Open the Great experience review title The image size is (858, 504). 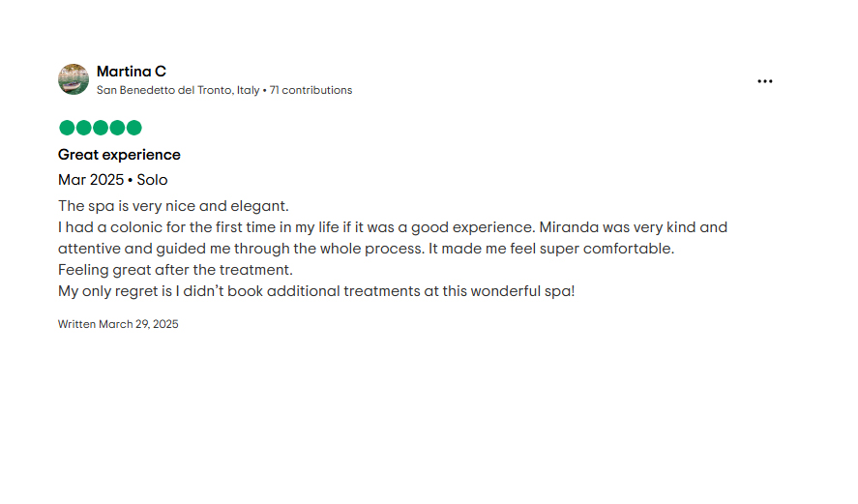click(x=119, y=155)
